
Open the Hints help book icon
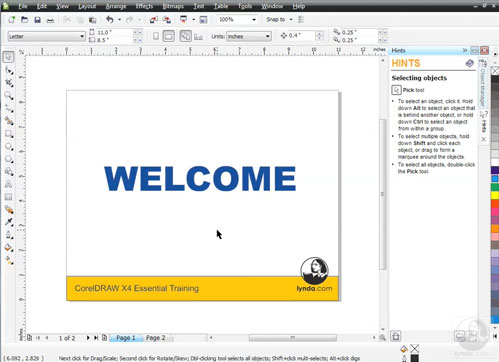[469, 63]
